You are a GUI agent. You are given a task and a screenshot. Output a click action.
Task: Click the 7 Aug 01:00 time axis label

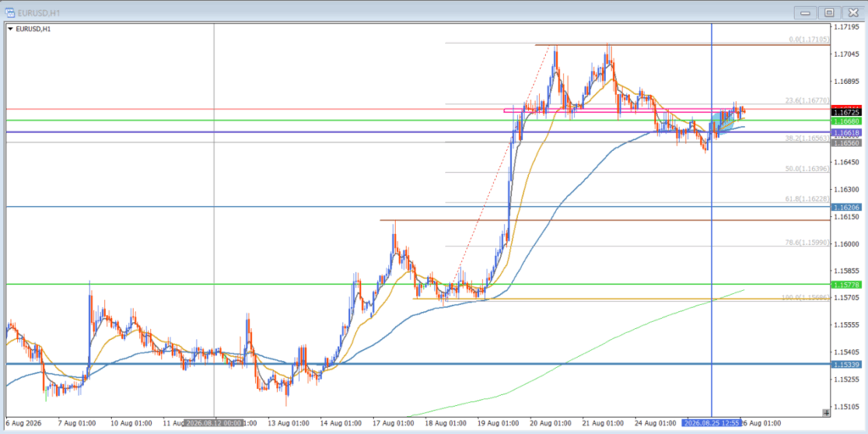coord(75,423)
